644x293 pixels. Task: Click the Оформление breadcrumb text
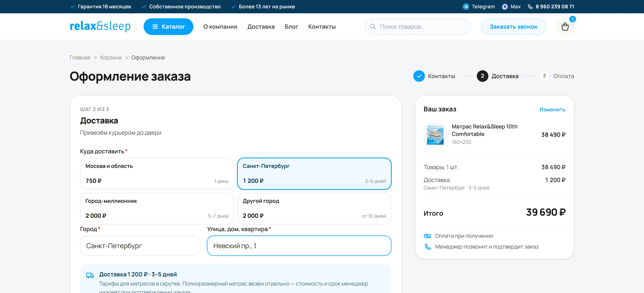pos(148,58)
